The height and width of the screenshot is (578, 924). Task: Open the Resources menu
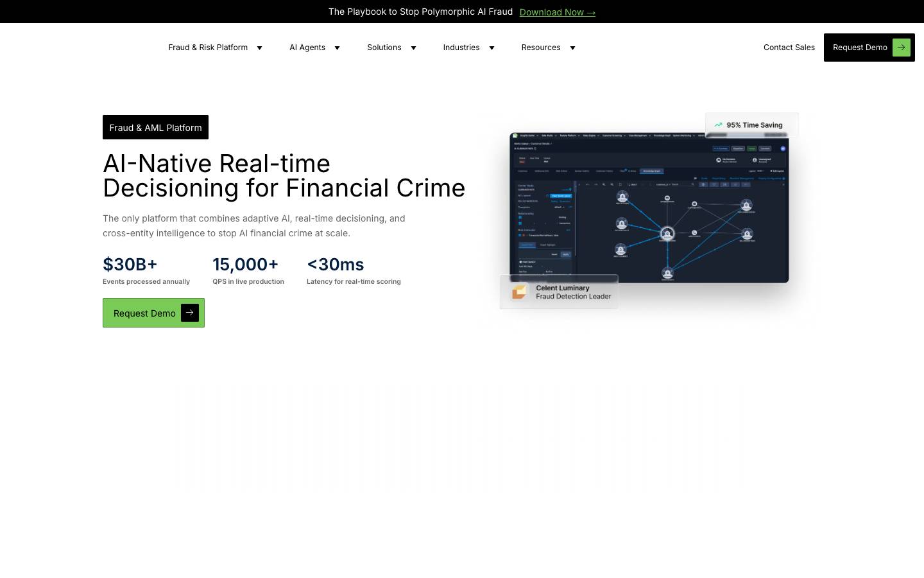point(541,48)
